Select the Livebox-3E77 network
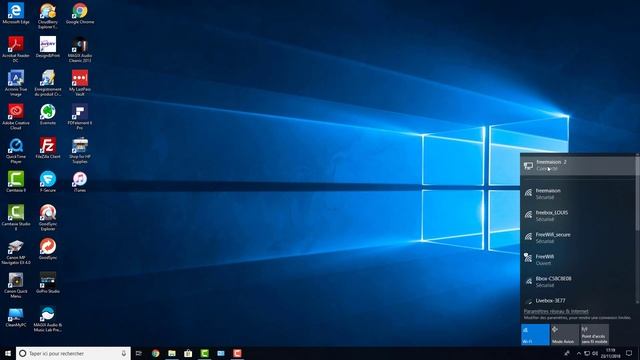This screenshot has height=360, width=640. [578, 301]
